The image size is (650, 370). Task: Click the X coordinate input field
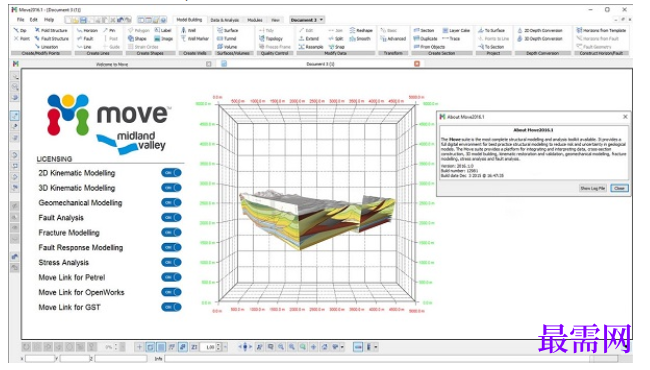pos(40,358)
